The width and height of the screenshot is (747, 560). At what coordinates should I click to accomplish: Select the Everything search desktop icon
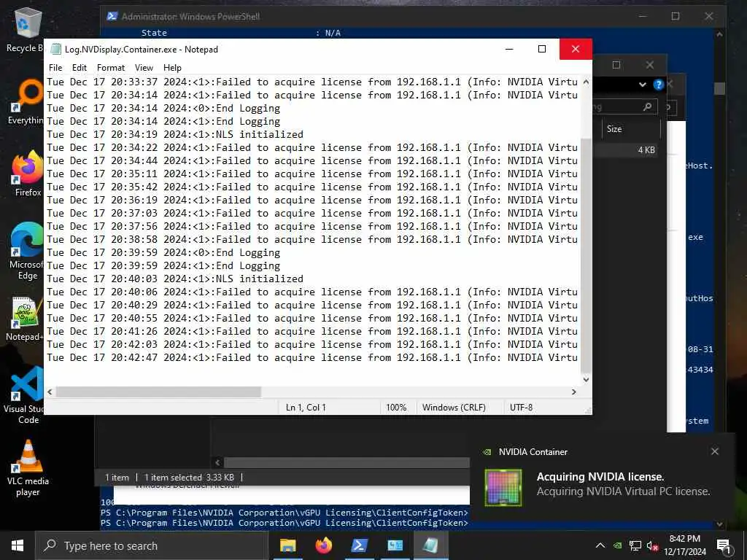26,102
